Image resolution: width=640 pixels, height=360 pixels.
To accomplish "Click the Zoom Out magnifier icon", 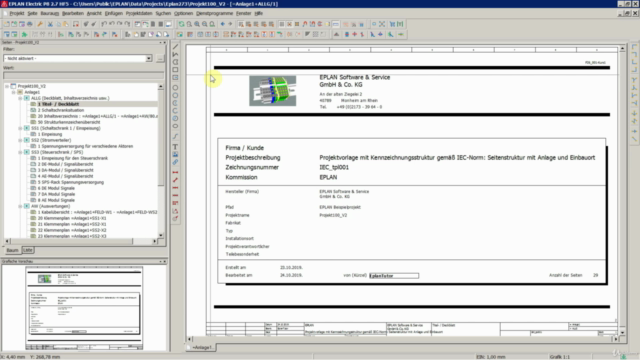I will point(205,24).
